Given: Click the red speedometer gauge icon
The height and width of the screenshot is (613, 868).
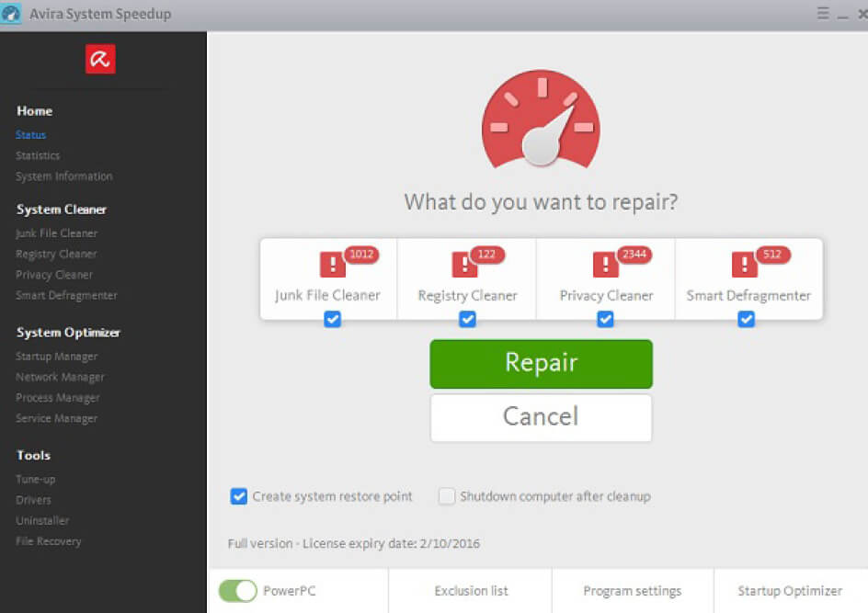Looking at the screenshot, I should [541, 119].
